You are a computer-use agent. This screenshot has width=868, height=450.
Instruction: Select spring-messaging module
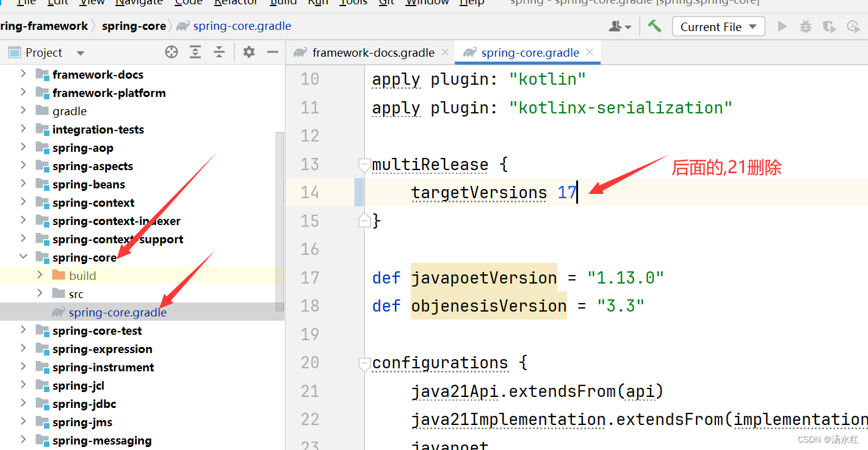tap(102, 440)
